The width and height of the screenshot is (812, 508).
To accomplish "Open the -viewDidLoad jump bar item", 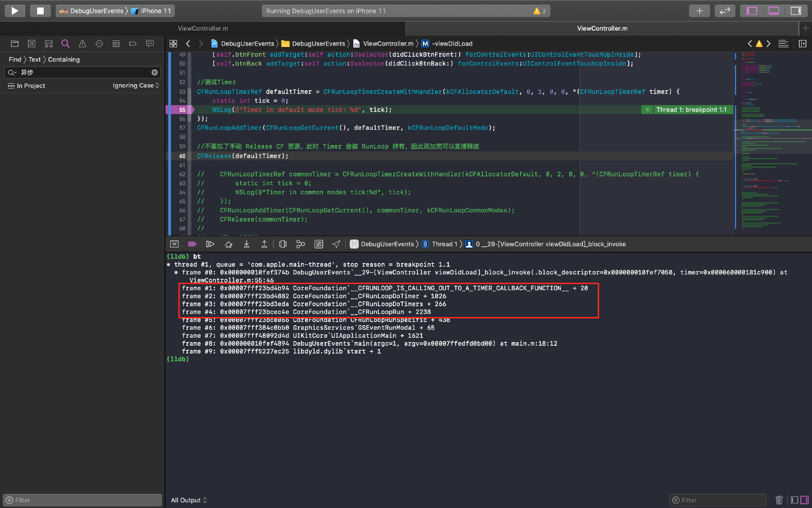I will [447, 44].
